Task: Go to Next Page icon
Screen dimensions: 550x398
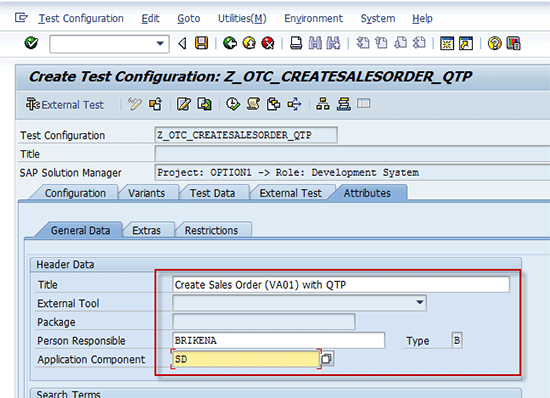Action: [400, 43]
